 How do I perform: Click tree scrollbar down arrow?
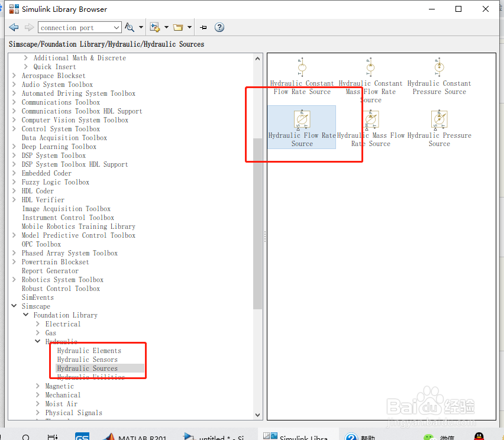tap(257, 415)
